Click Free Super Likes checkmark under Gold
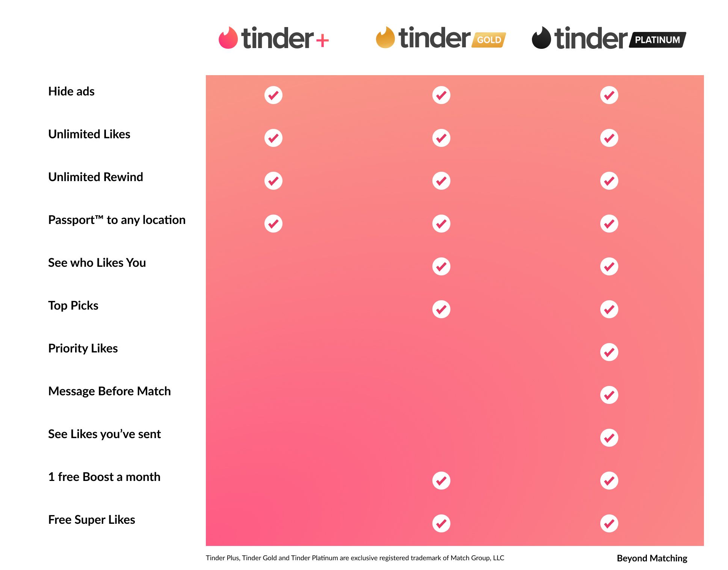The width and height of the screenshot is (728, 570). coord(441,523)
